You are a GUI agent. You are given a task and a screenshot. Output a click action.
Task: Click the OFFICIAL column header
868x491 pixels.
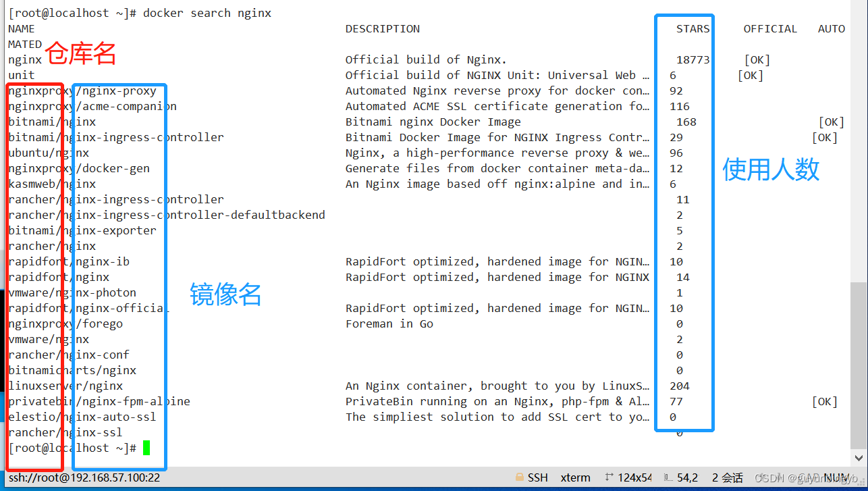771,28
